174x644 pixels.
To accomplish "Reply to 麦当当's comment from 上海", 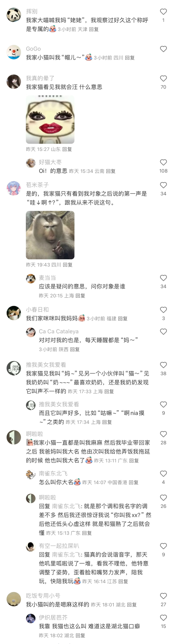I will 80,296.
